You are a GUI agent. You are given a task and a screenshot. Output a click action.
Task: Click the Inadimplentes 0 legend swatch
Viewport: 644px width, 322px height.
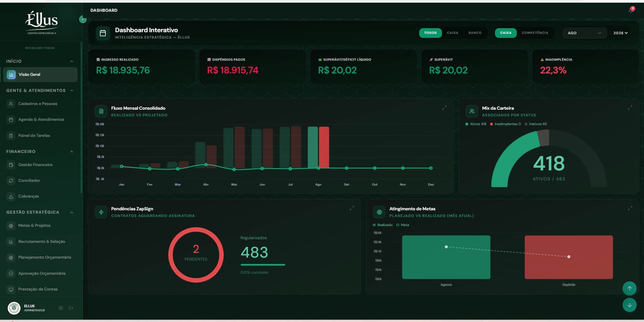492,124
